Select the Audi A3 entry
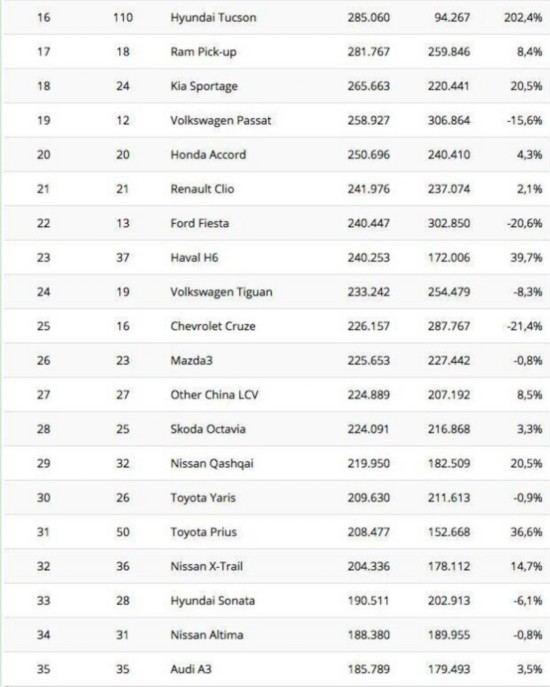The image size is (550, 687). (x=191, y=669)
